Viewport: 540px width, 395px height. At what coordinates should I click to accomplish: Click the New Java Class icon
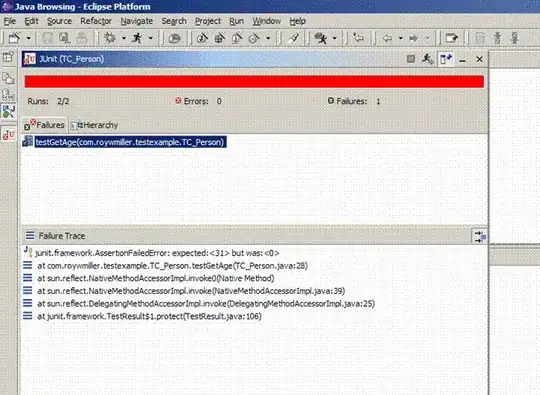click(237, 38)
